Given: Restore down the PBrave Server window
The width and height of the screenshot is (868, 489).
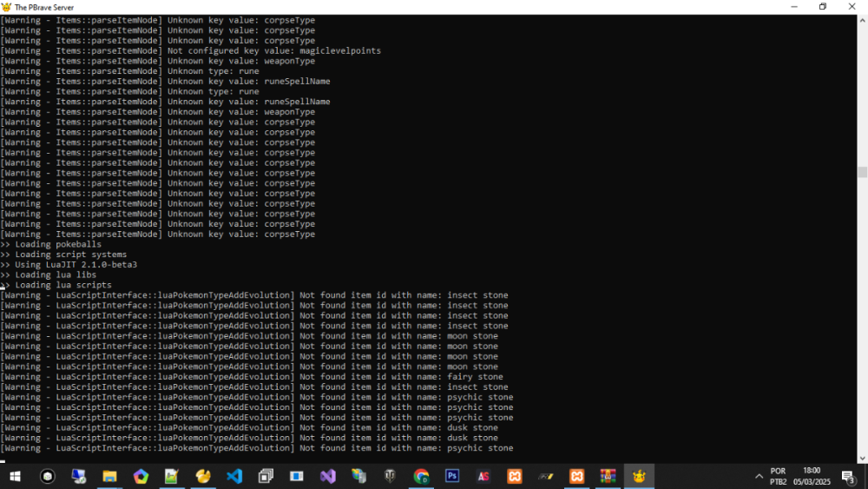Looking at the screenshot, I should point(823,7).
